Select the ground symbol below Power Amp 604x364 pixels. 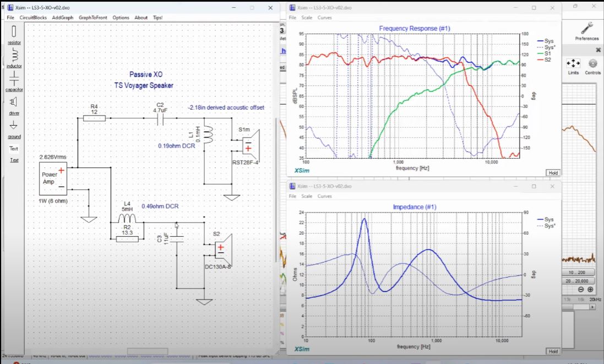coord(89,220)
